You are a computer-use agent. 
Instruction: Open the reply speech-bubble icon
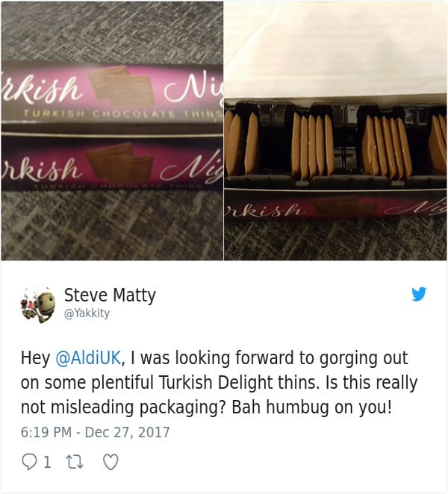(29, 462)
